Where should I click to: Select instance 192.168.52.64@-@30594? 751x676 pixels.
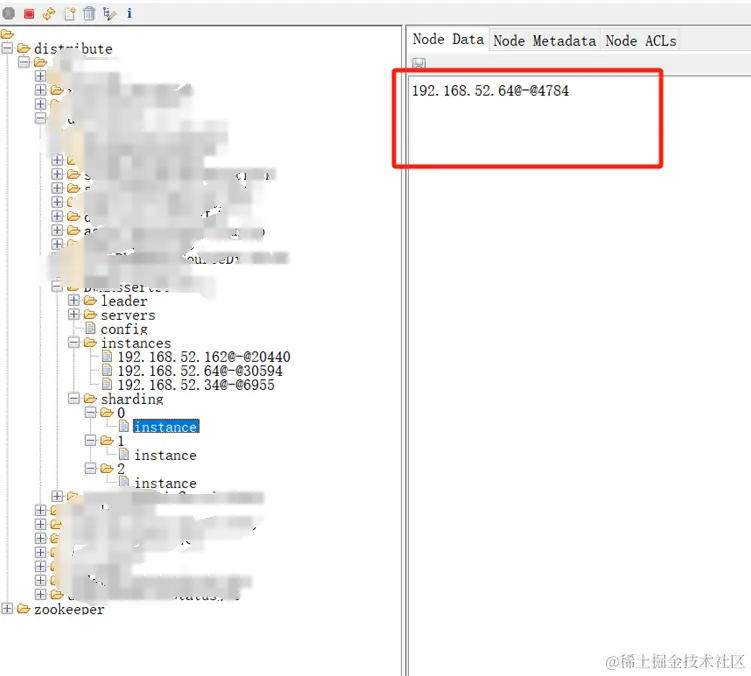click(x=200, y=371)
